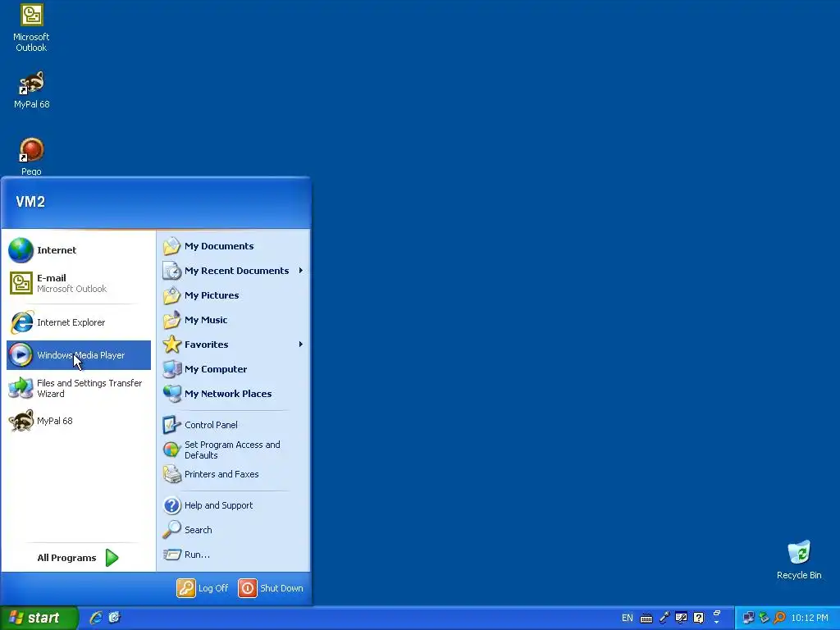Click the restore language bar icon

tap(717, 614)
